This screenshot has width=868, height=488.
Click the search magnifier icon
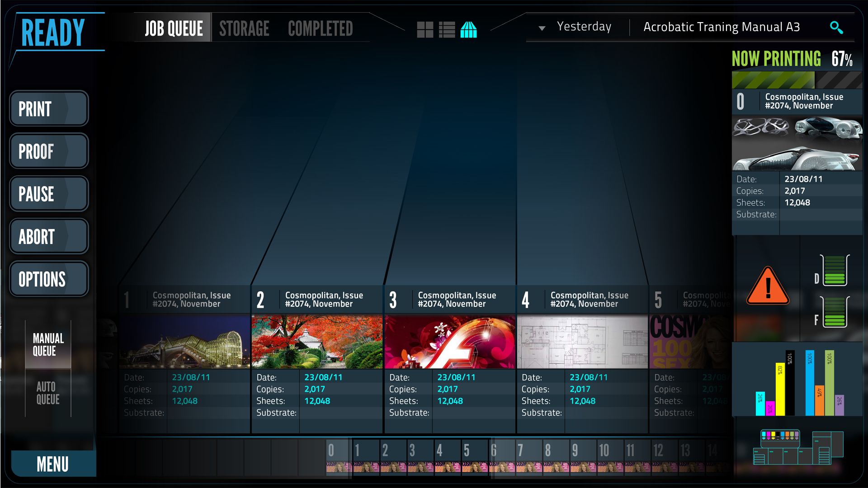click(836, 28)
